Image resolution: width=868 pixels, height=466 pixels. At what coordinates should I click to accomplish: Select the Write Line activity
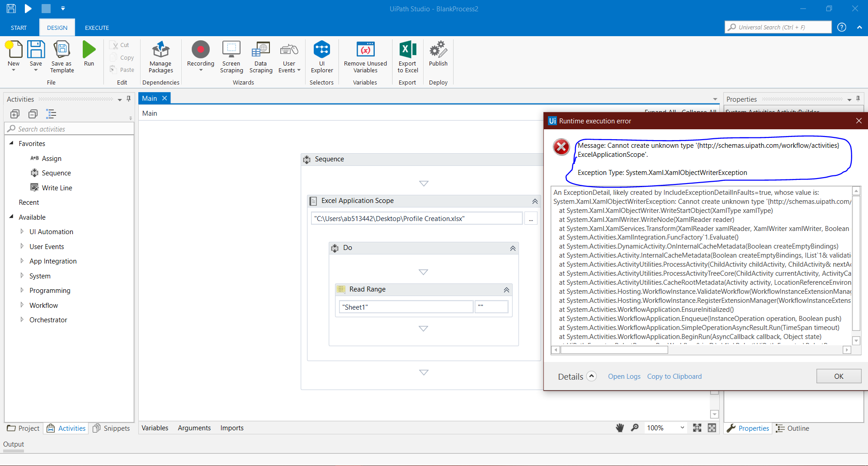point(51,188)
